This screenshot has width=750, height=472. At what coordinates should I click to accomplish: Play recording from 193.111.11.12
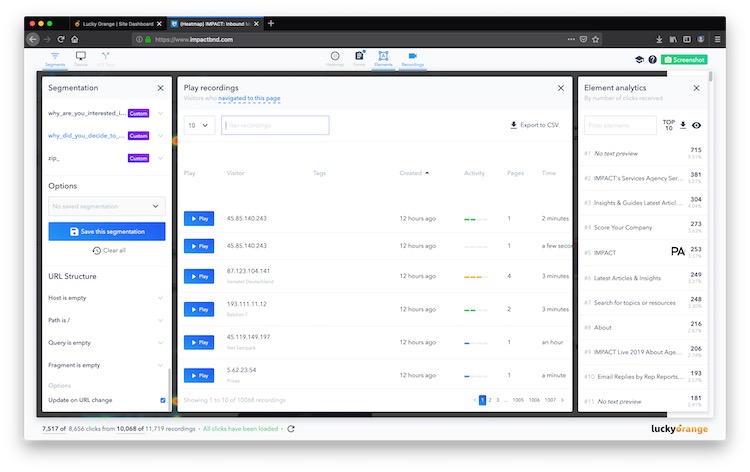199,309
